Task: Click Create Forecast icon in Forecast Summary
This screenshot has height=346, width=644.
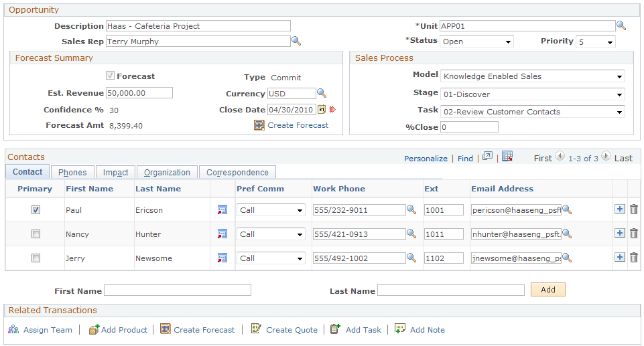Action: click(259, 125)
